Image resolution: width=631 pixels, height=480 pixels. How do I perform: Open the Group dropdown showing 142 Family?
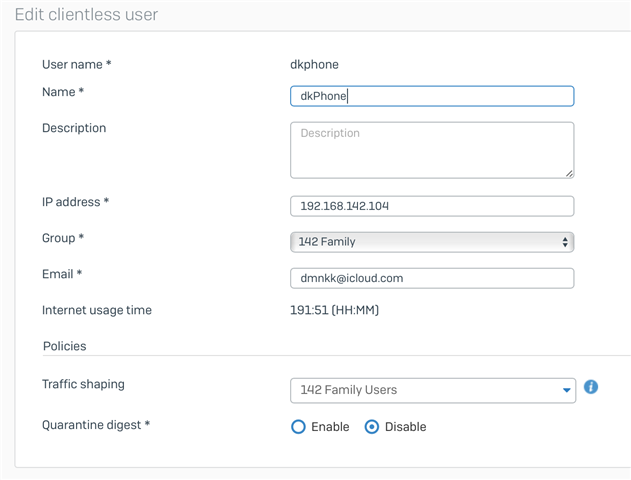pyautogui.click(x=431, y=242)
